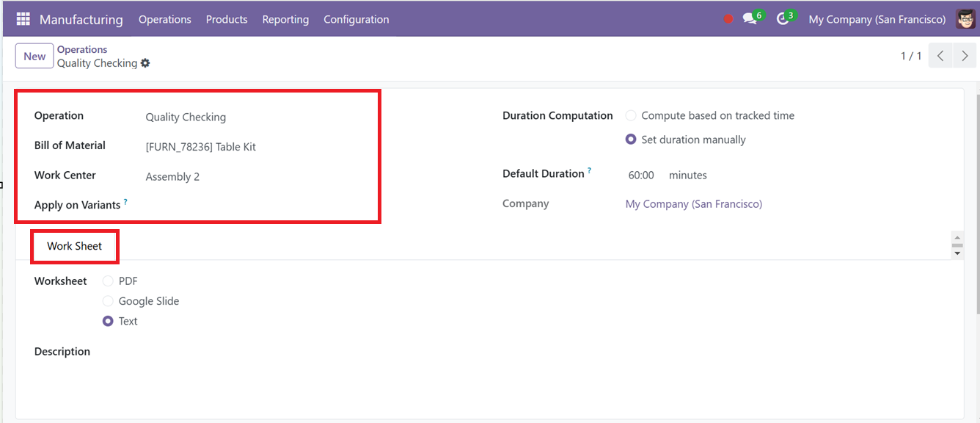Go to previous record with left arrow
Viewport: 980px width, 423px height.
(940, 56)
